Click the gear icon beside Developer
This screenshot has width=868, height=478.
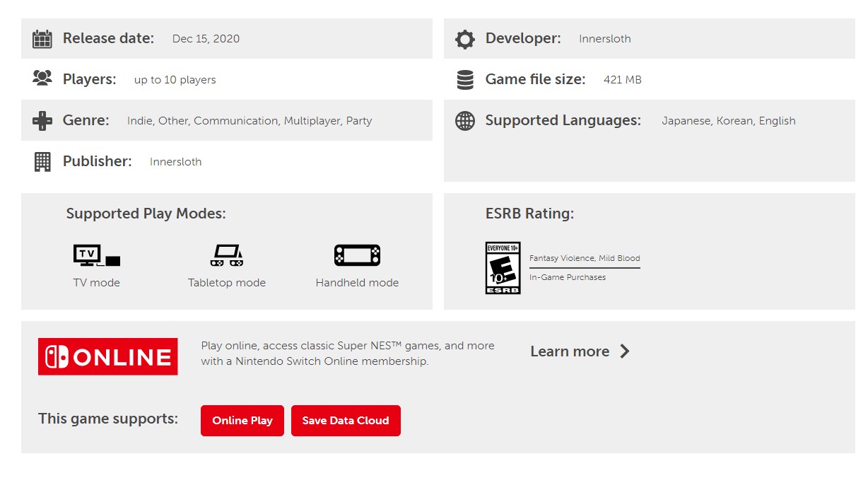[465, 39]
